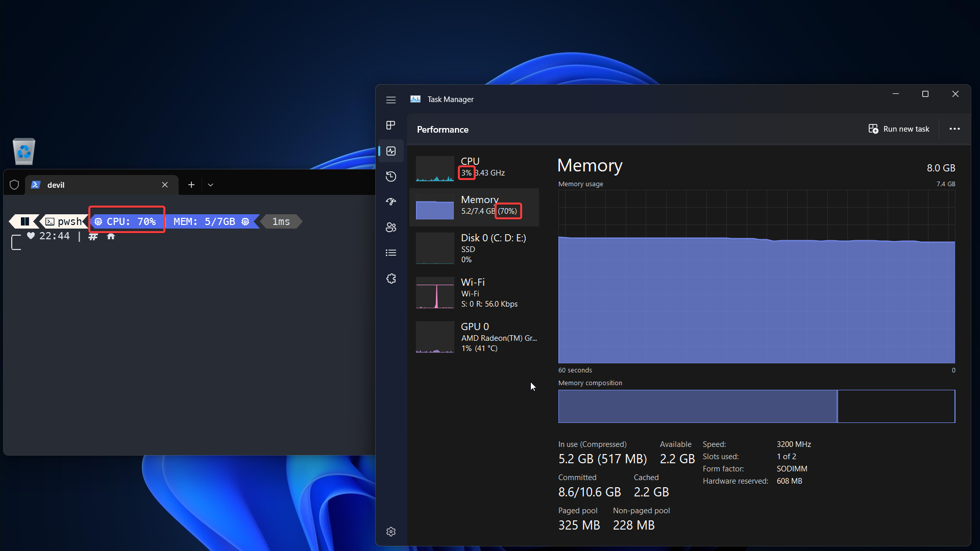Viewport: 980px width, 551px height.
Task: Click the shield icon in the terminal tab bar
Action: (14, 185)
